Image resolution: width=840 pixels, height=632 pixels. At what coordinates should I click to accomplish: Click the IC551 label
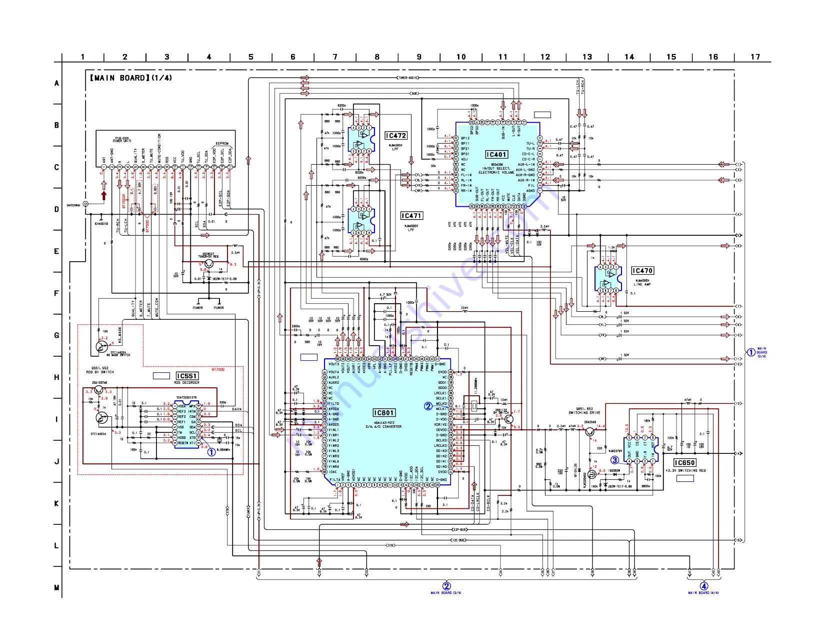click(x=187, y=376)
